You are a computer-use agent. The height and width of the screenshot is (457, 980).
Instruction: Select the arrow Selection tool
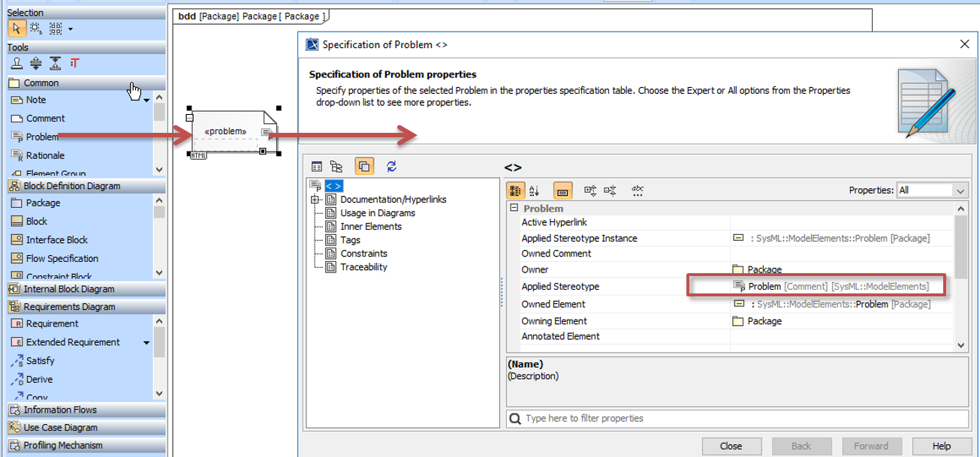click(x=16, y=29)
